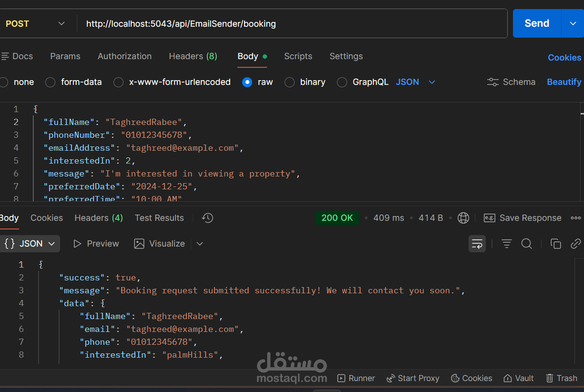Open the request Settings tab

(x=346, y=56)
